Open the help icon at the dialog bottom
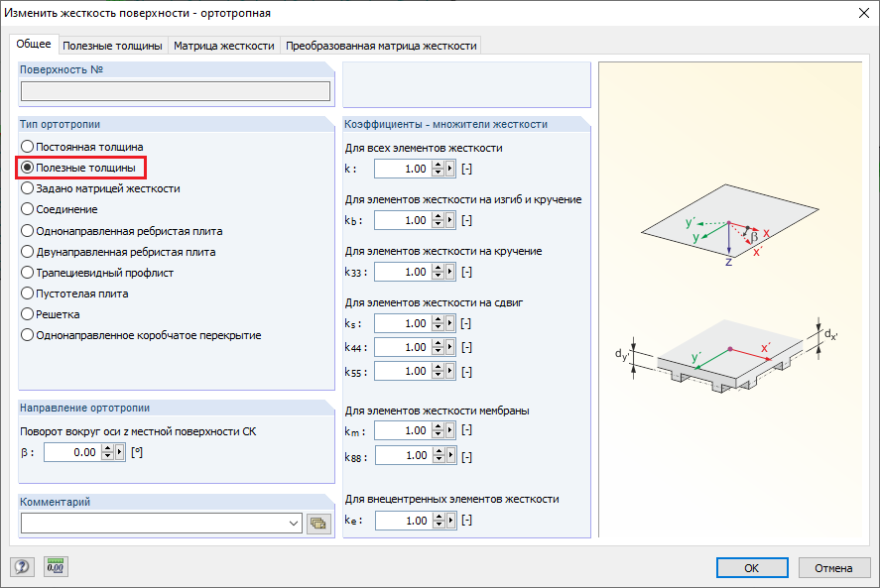The image size is (880, 588). point(22,566)
